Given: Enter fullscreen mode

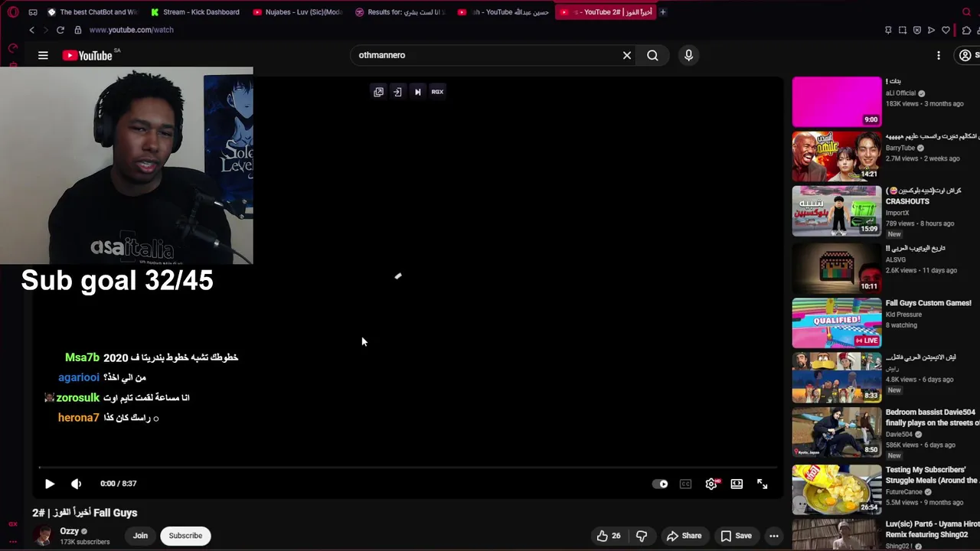Looking at the screenshot, I should 763,484.
